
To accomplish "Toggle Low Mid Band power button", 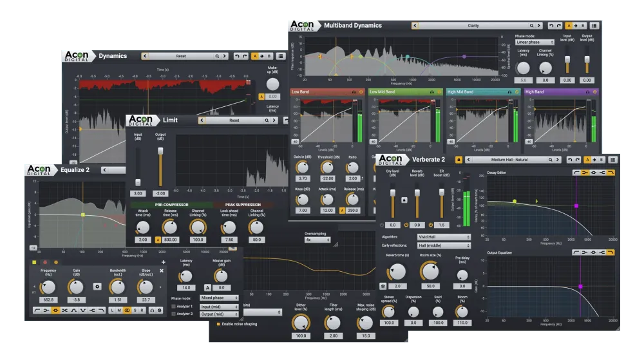I will pyautogui.click(x=439, y=92).
